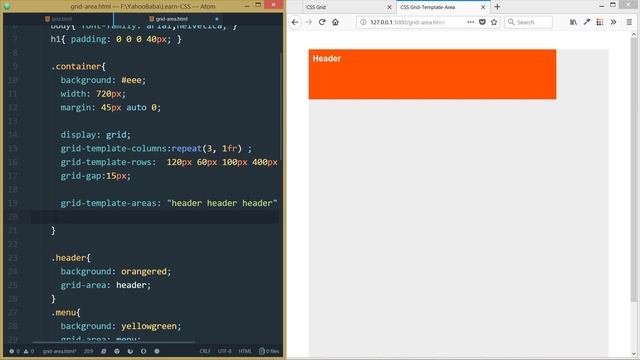The image size is (640, 360).
Task: Show linter errors count in status bar
Action: 14,351
